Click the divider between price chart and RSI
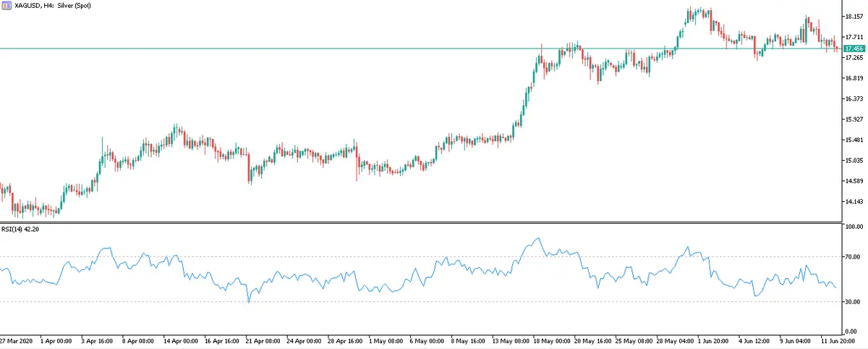Image resolution: width=868 pixels, height=349 pixels. tap(420, 222)
